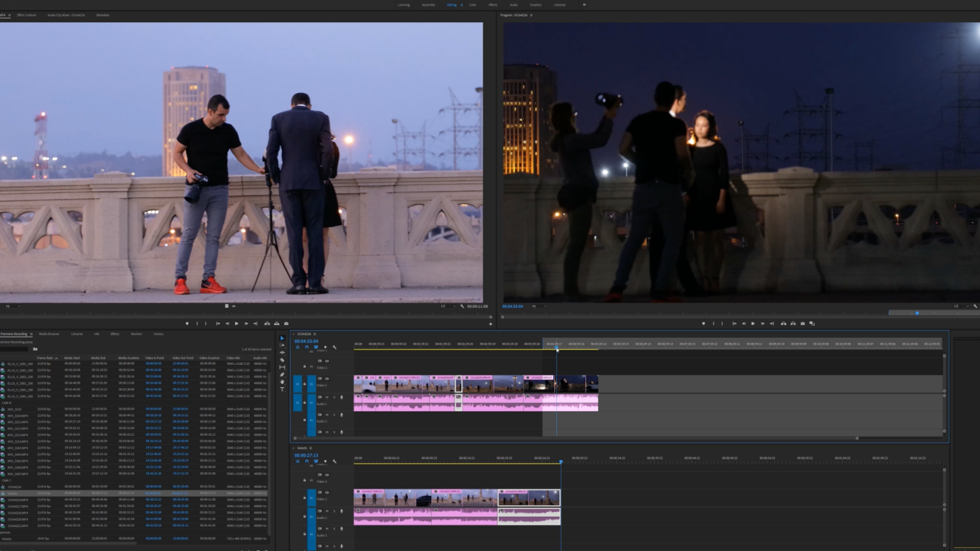The width and height of the screenshot is (980, 551).
Task: Toggle the eye visibility on Video 1 track
Action: (327, 379)
